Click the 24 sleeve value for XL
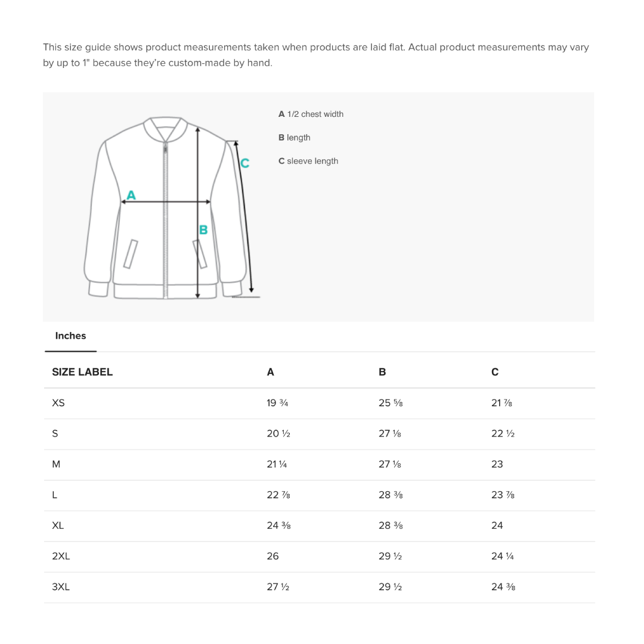Screen dimensions: 644x644 click(497, 525)
